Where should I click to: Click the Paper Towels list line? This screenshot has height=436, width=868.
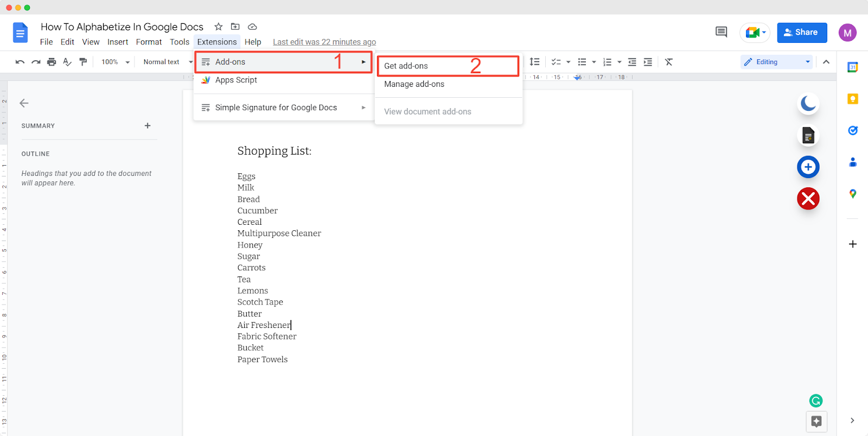[x=263, y=359]
